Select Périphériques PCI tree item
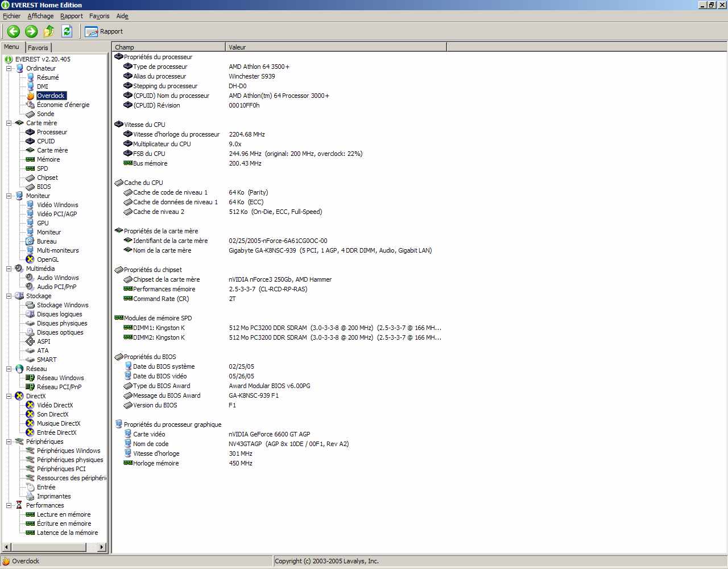The width and height of the screenshot is (728, 569). point(61,469)
